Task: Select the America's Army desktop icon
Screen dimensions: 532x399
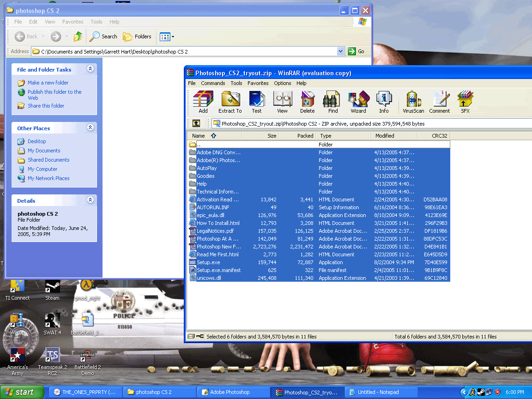Action: click(x=17, y=361)
